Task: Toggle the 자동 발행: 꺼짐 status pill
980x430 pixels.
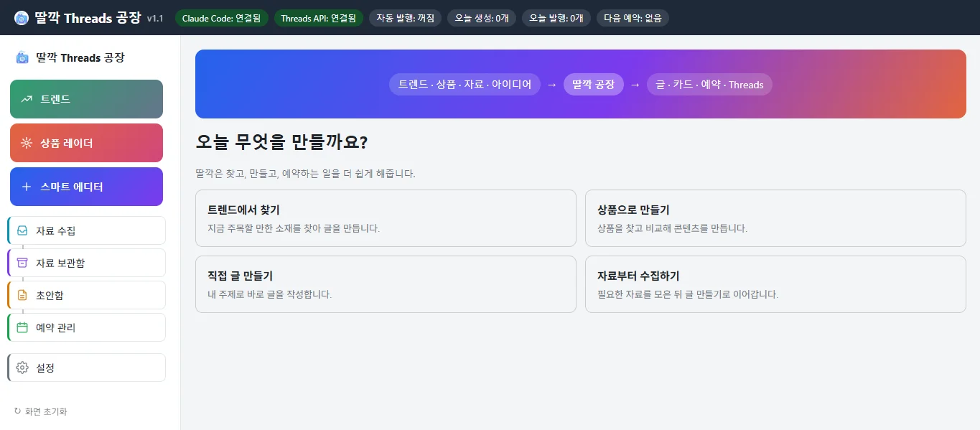Action: pyautogui.click(x=406, y=18)
